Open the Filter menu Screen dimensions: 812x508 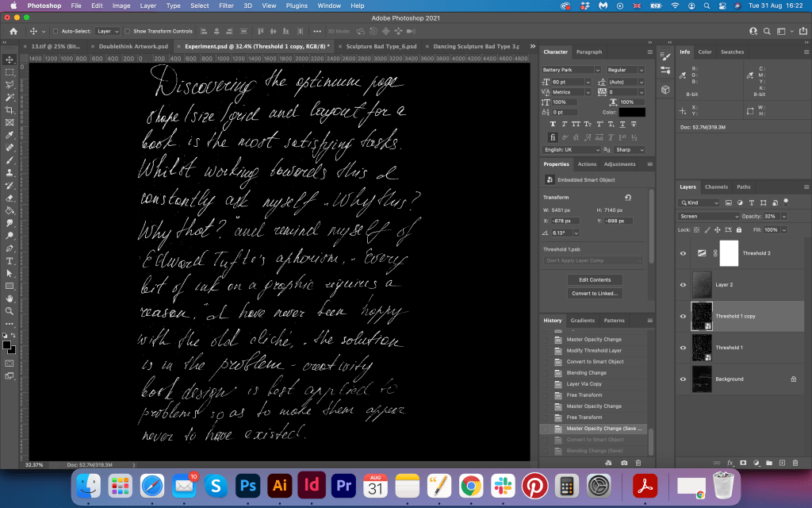(226, 6)
